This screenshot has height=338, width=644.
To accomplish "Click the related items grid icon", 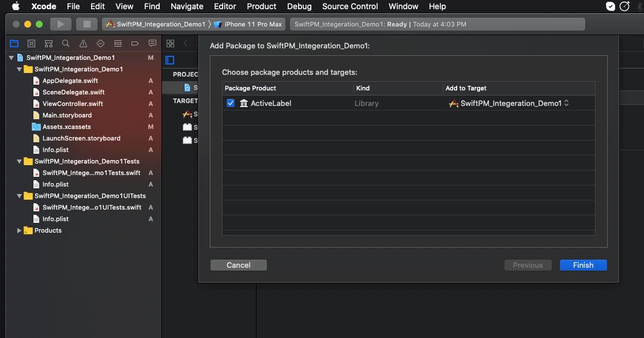I will coord(170,44).
